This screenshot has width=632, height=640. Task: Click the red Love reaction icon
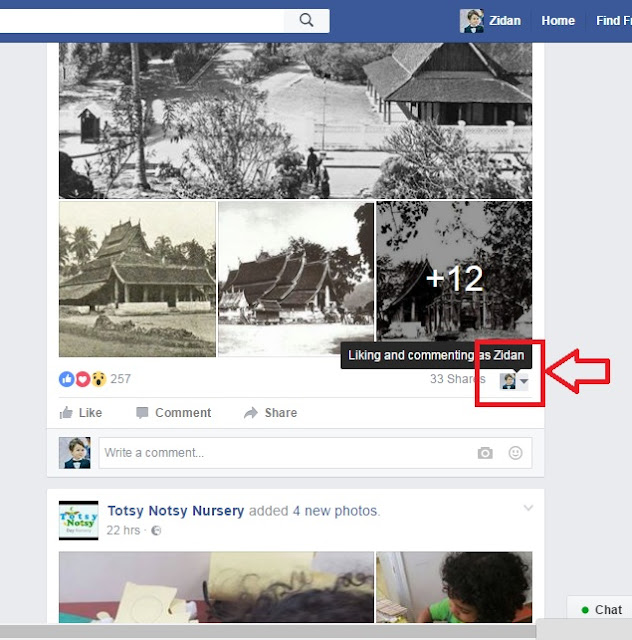[x=83, y=379]
